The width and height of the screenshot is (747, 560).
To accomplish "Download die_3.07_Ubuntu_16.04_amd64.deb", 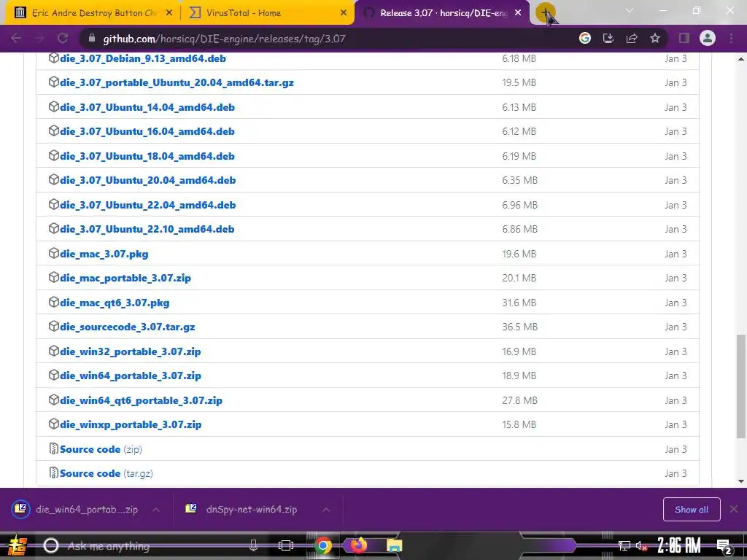I will pyautogui.click(x=147, y=131).
